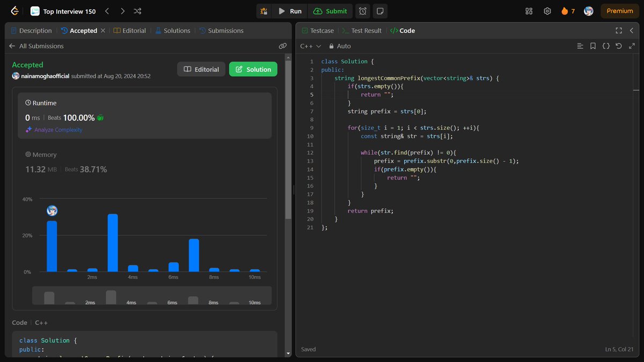This screenshot has height=362, width=644.
Task: Click the runtime range slider minimap
Action: [x=152, y=295]
